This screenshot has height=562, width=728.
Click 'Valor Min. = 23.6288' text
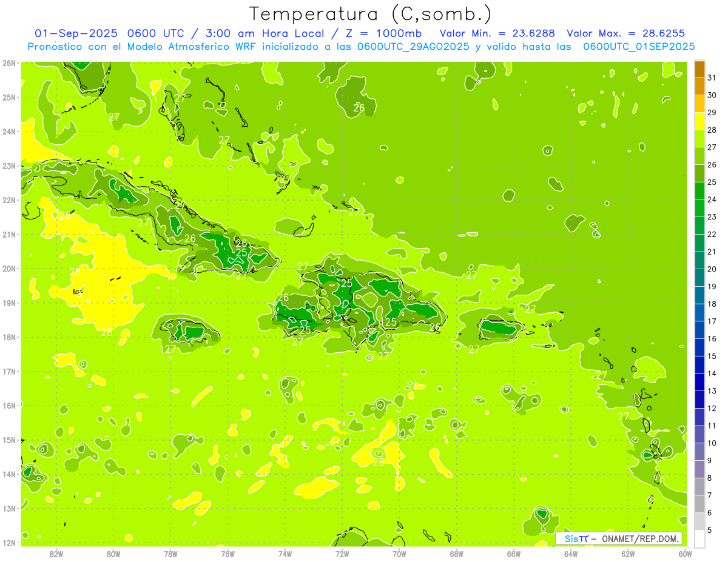[497, 33]
